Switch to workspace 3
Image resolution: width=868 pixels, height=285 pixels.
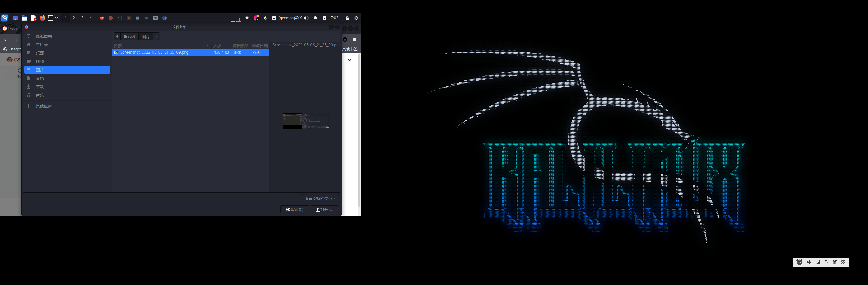point(82,18)
